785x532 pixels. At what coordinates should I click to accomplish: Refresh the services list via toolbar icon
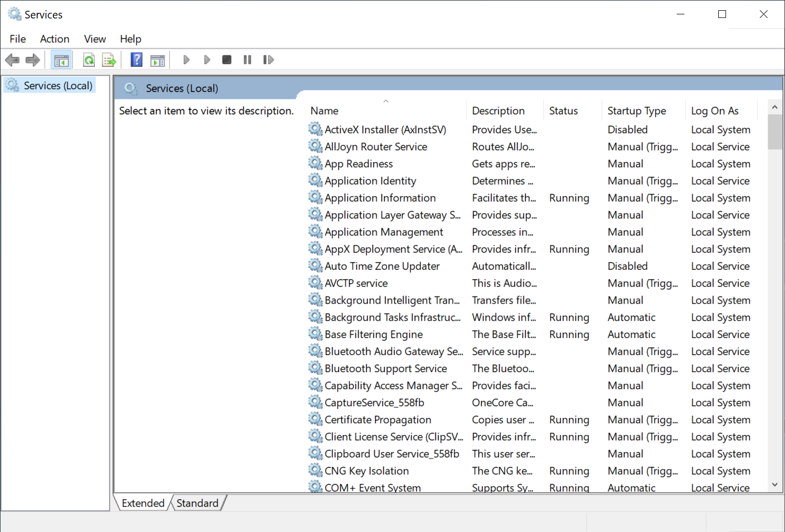[x=89, y=60]
